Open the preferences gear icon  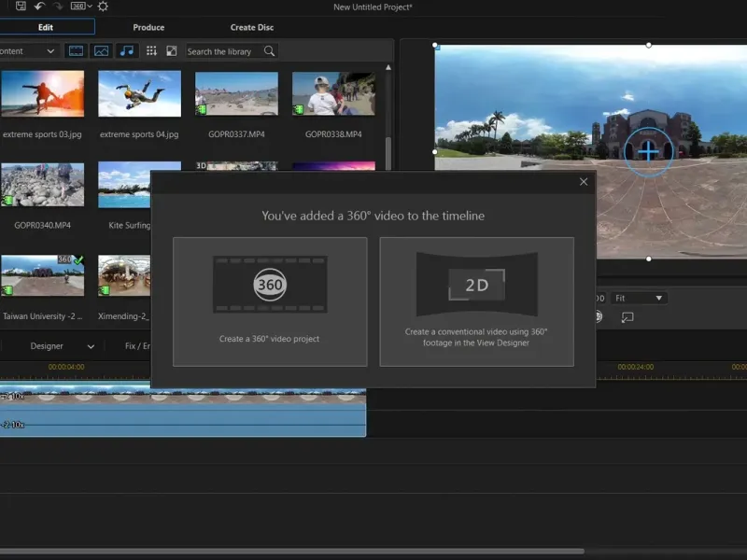click(x=103, y=7)
